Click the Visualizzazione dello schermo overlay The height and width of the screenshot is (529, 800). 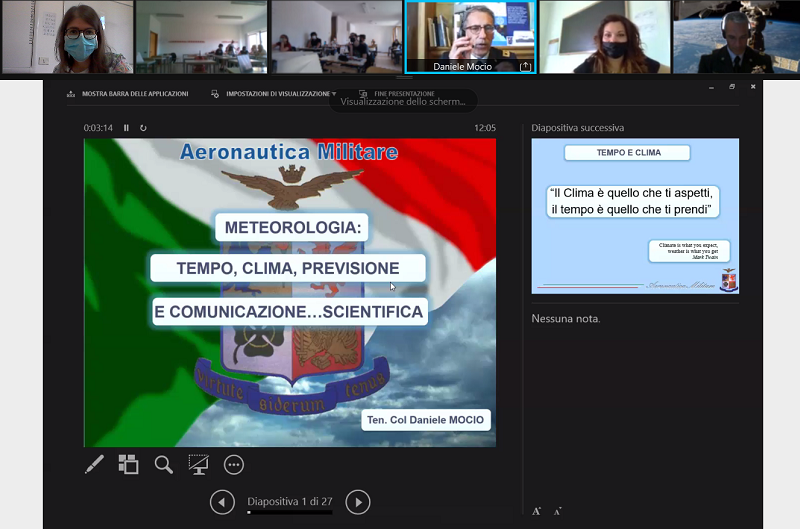403,102
